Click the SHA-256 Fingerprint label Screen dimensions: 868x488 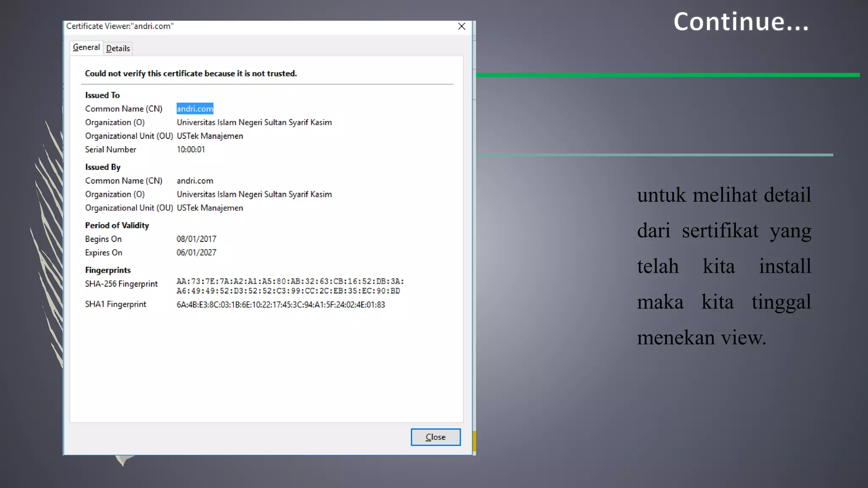tap(121, 284)
